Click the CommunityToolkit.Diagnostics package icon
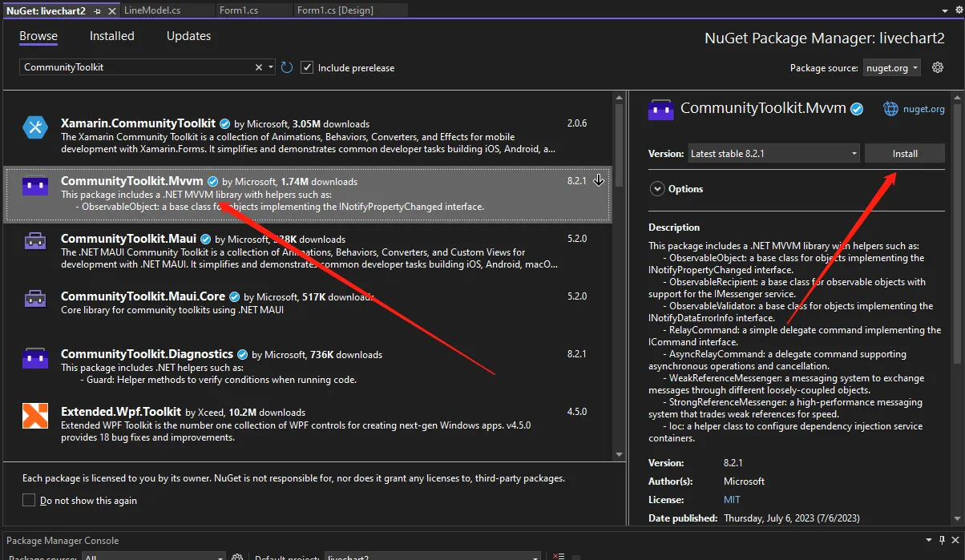This screenshot has height=560, width=965. coord(35,358)
